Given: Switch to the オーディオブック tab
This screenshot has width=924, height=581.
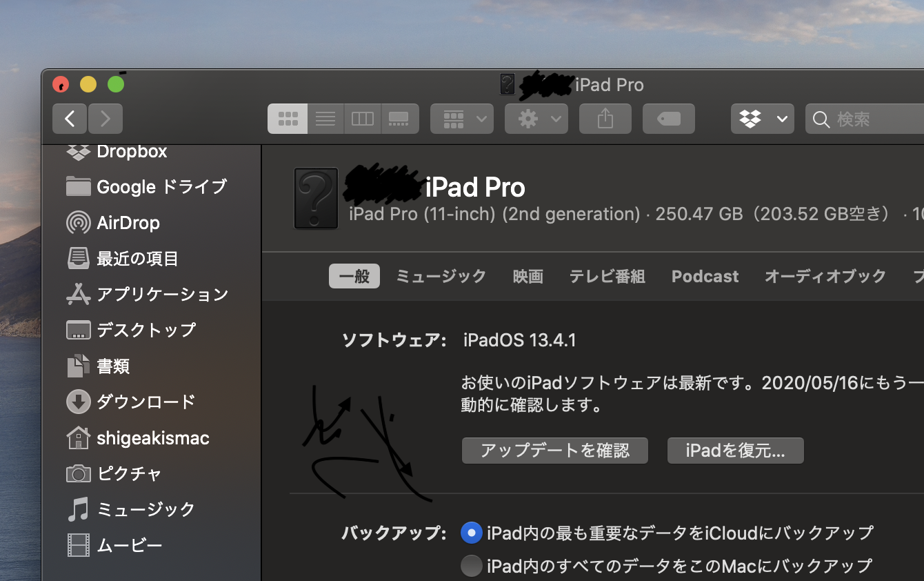Looking at the screenshot, I should tap(825, 277).
